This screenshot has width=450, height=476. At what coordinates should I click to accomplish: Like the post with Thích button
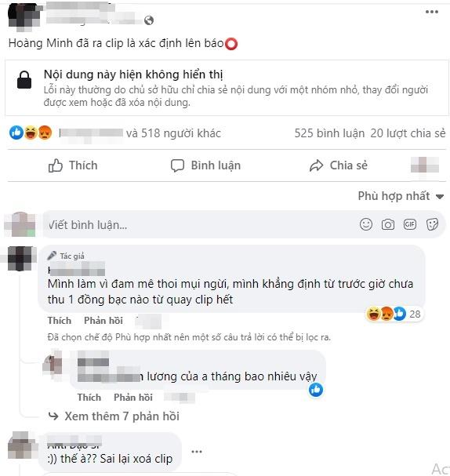pyautogui.click(x=73, y=165)
